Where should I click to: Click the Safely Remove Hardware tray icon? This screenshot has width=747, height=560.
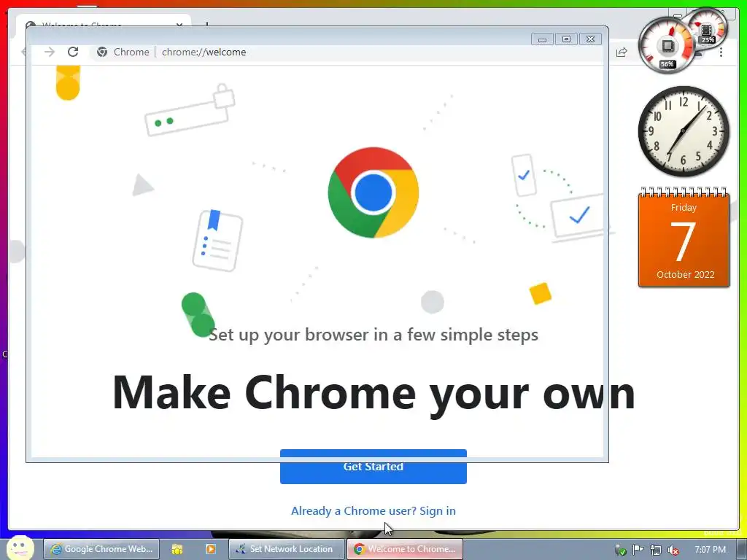[620, 550]
